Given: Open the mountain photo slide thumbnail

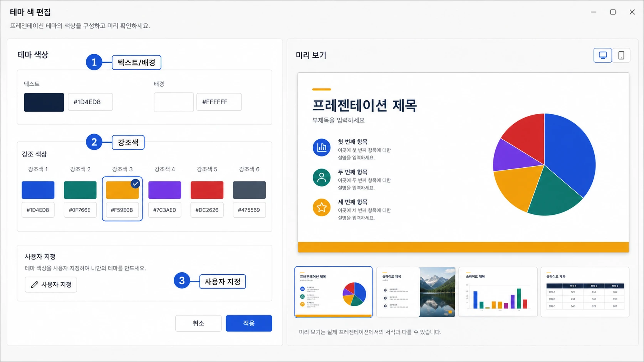Looking at the screenshot, I should (416, 292).
